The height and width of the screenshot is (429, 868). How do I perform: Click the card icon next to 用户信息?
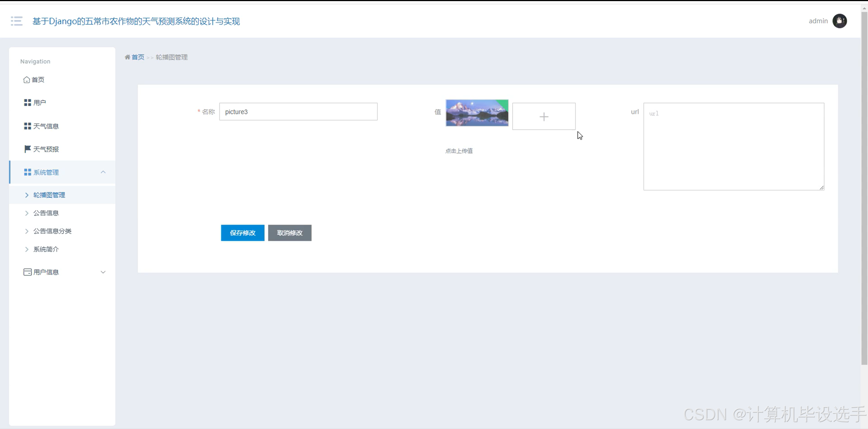pos(27,272)
